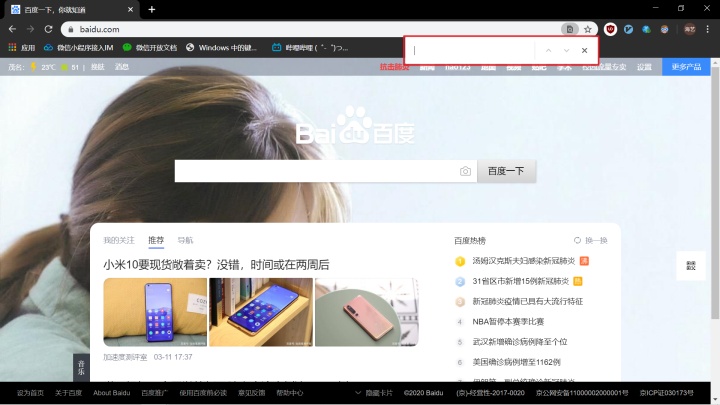Click the 百度热榜 heading
720x405 pixels.
point(470,241)
